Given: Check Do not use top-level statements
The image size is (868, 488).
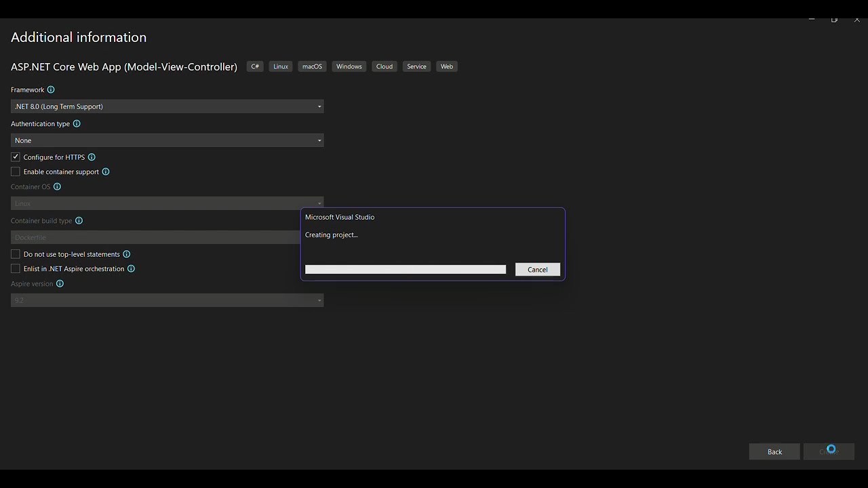Looking at the screenshot, I should point(16,254).
